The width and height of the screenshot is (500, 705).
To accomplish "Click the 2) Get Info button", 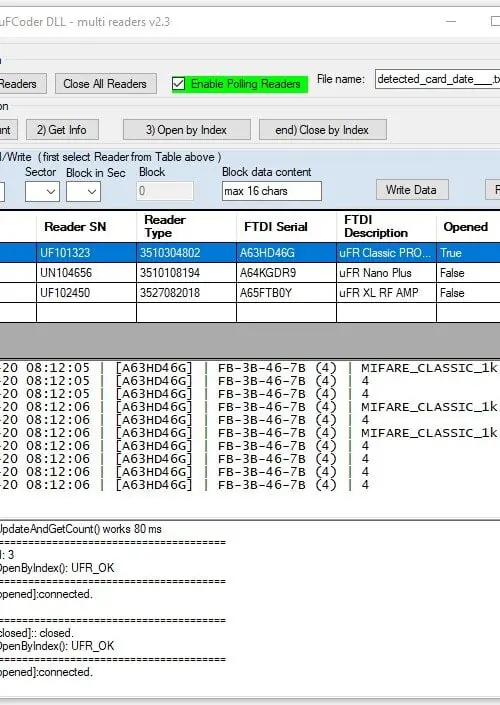I will point(62,129).
